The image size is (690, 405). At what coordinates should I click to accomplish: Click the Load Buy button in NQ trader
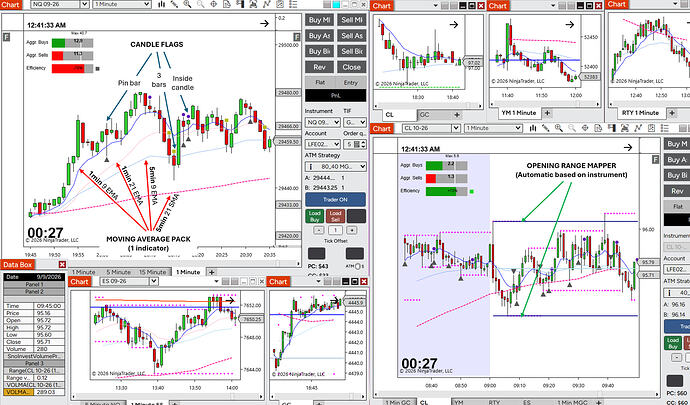(315, 216)
